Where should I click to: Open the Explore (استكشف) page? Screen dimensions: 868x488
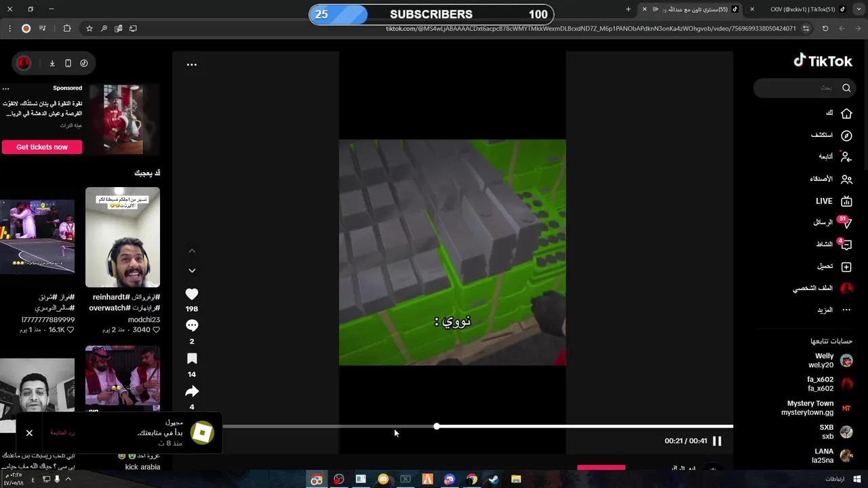(831, 136)
